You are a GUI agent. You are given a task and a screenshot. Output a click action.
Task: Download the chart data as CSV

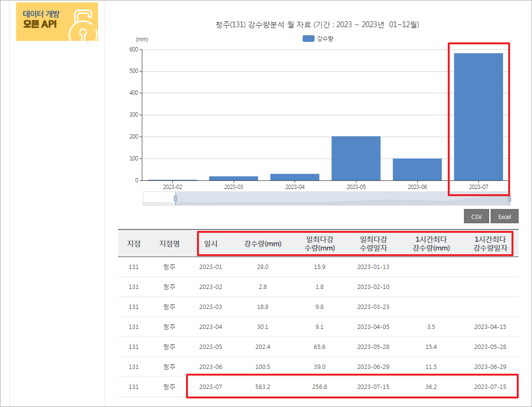pyautogui.click(x=476, y=216)
